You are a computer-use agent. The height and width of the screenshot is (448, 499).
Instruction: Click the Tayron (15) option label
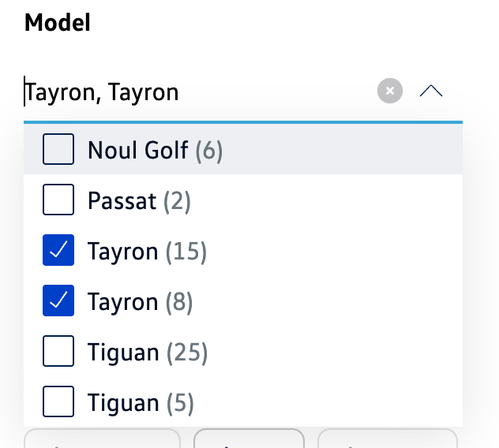[x=147, y=252]
